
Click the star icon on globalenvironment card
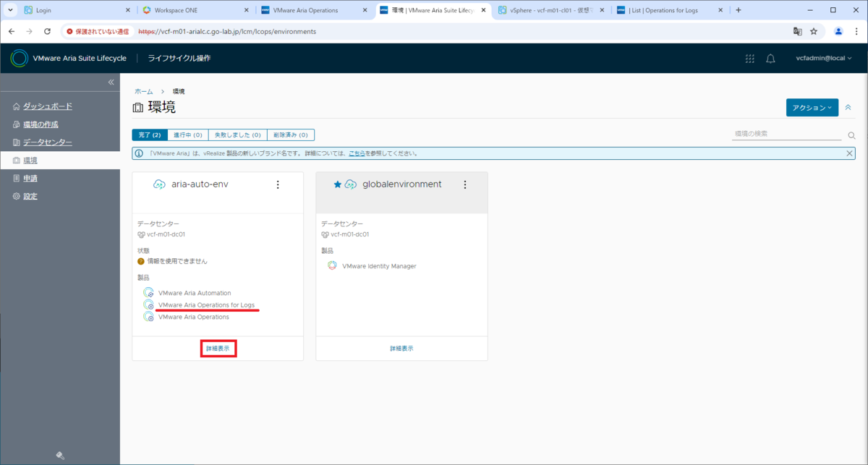[337, 184]
